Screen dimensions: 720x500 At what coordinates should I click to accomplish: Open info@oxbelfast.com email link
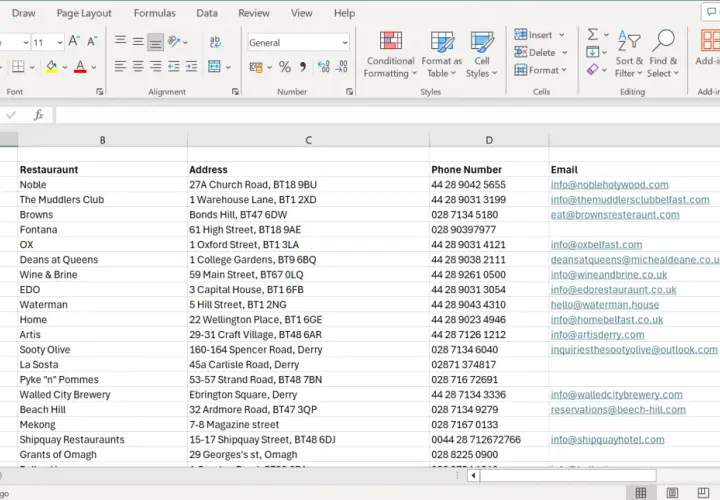pos(596,245)
